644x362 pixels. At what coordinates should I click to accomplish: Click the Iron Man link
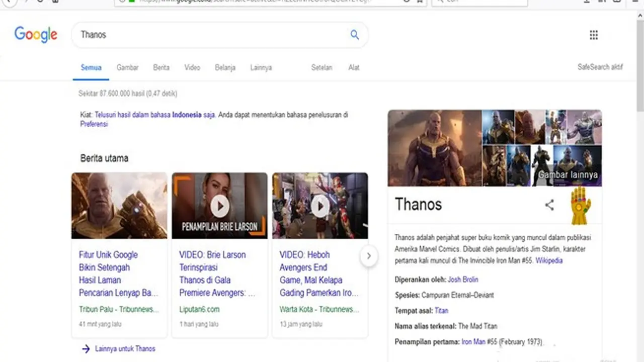pos(473,342)
